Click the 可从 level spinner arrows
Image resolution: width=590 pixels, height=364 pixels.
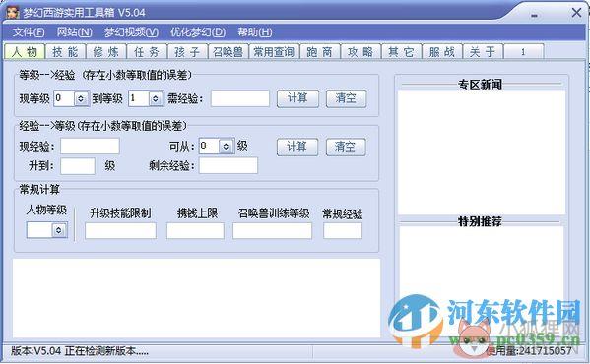click(227, 147)
